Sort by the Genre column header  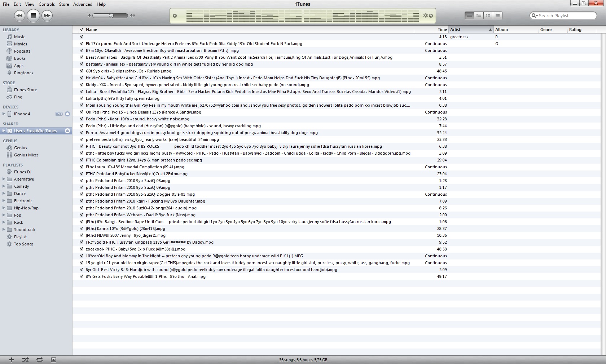(x=553, y=30)
